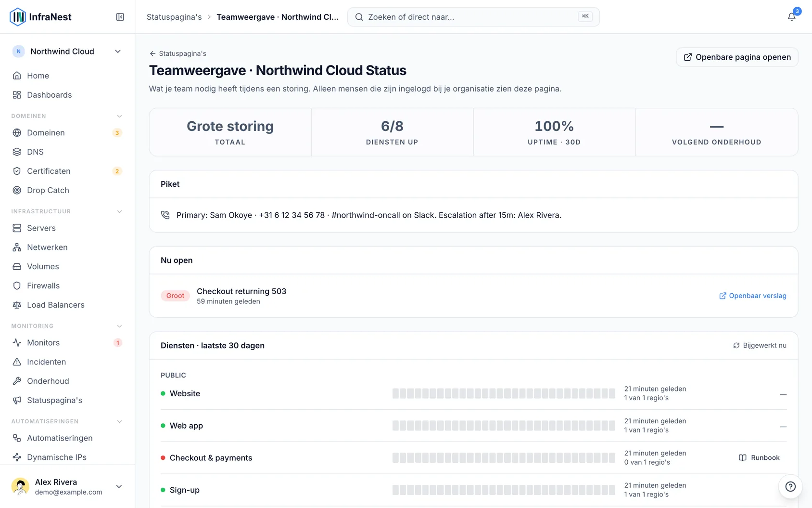Collapse the sidebar panel icon
This screenshot has width=812, height=508.
(x=120, y=17)
